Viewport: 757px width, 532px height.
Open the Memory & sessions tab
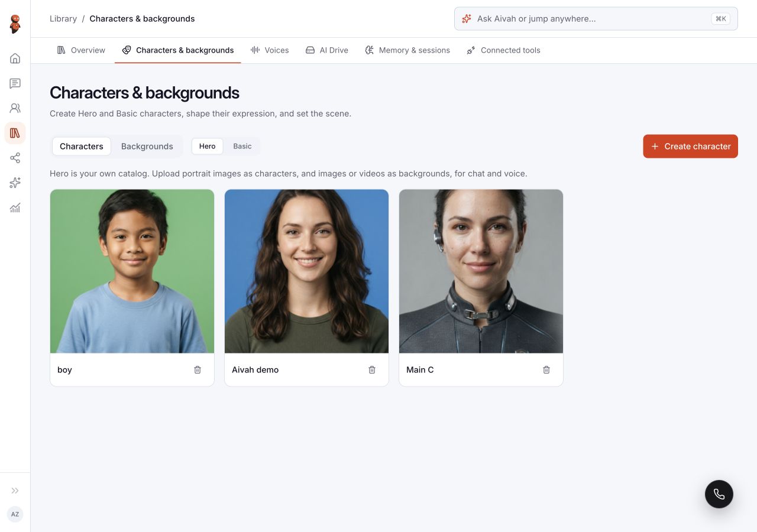coord(407,50)
